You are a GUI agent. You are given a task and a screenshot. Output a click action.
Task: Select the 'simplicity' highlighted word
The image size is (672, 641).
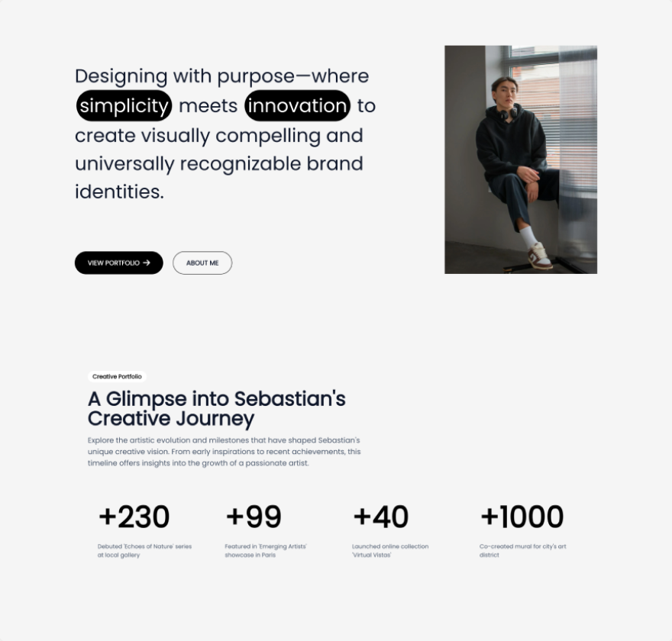click(x=124, y=106)
